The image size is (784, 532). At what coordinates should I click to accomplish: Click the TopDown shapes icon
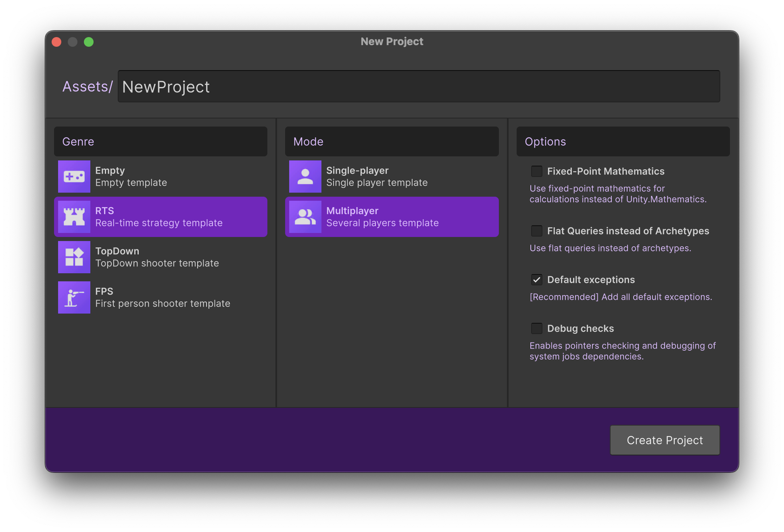(x=74, y=257)
